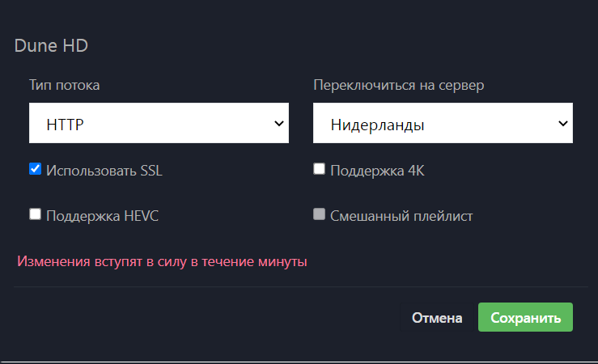Click the Переключиться на сервер label
Screen dimensions: 598x364
pyautogui.click(x=399, y=85)
